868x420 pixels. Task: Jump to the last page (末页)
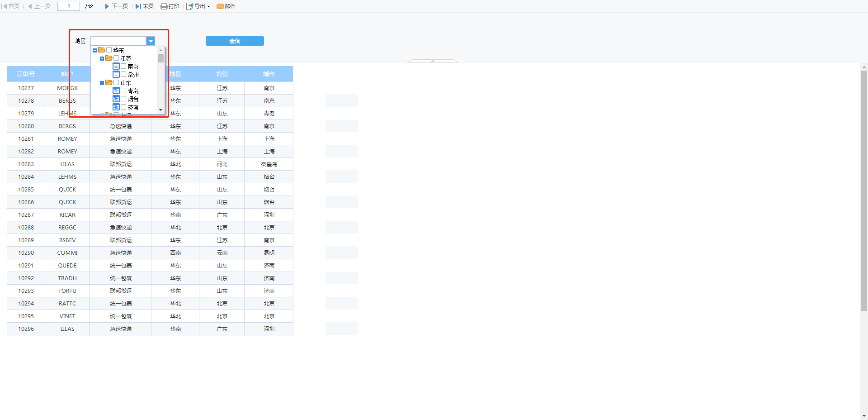[145, 6]
